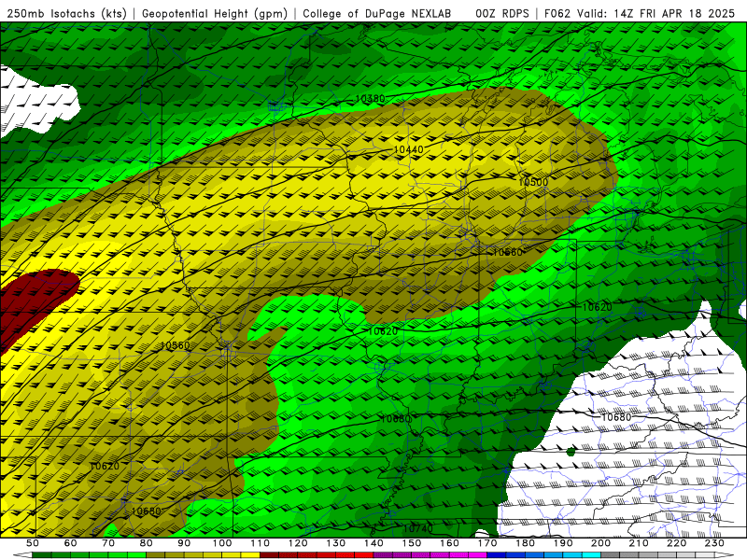Screen dimensions: 747x560
Task: Click the "F062 Valid: 14Z FRI APR 18 2025" text
Action: coord(640,13)
